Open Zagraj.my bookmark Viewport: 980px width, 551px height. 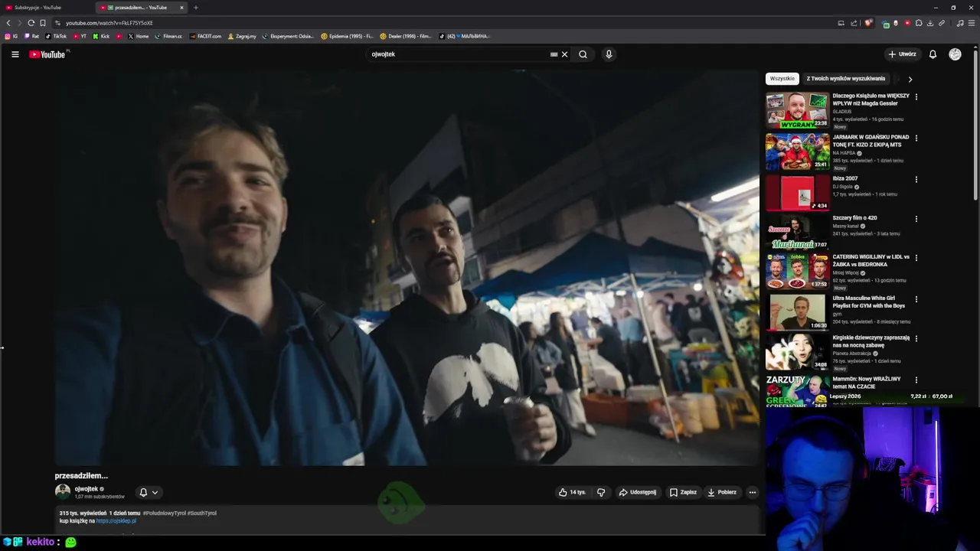point(243,36)
